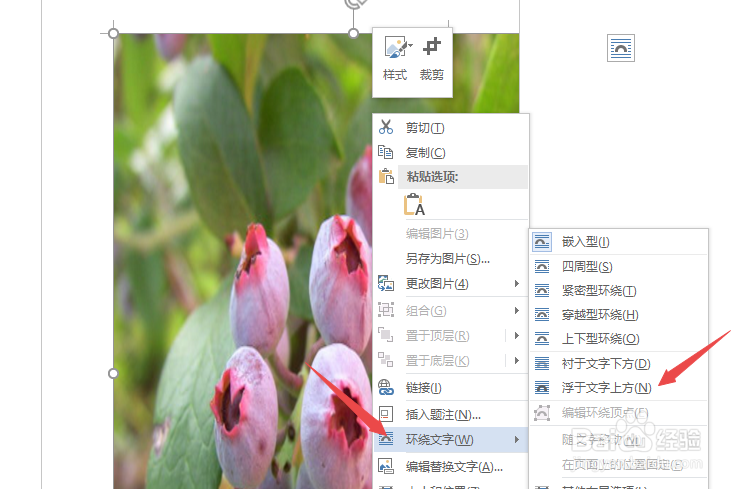
Task: Choose Edit Alt Text 编辑替换文字(A)...
Action: pos(451,466)
